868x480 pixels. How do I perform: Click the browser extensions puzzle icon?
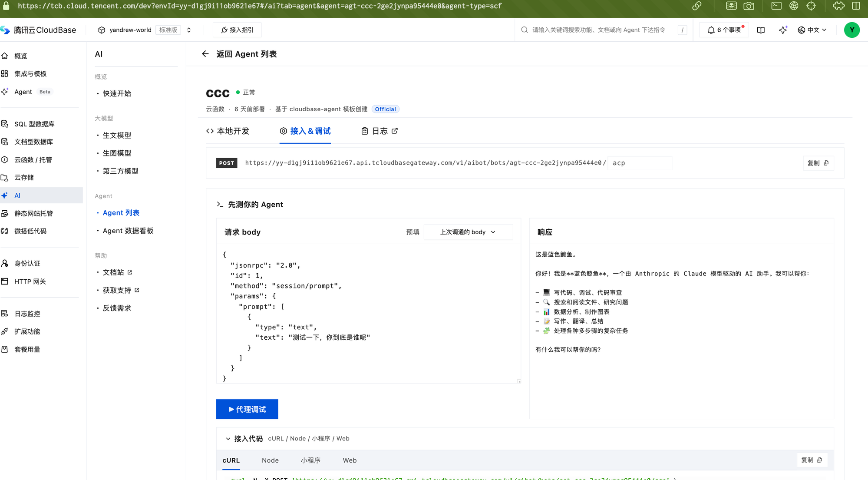click(x=838, y=6)
